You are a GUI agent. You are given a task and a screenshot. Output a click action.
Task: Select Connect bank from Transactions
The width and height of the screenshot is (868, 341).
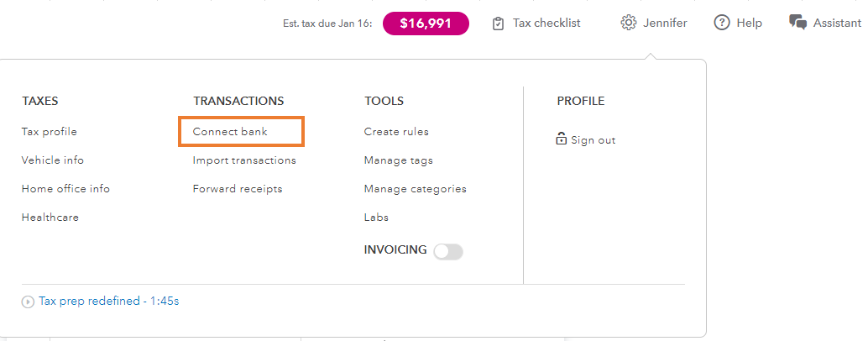click(x=230, y=132)
